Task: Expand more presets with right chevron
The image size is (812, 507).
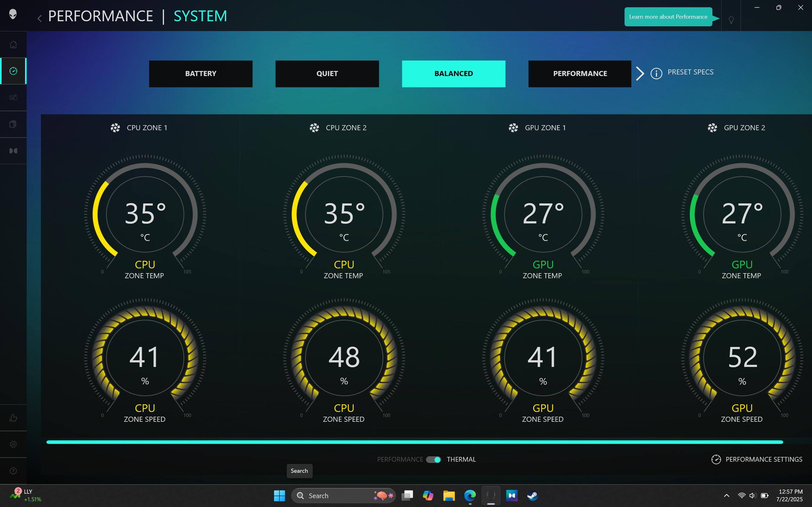Action: click(640, 74)
